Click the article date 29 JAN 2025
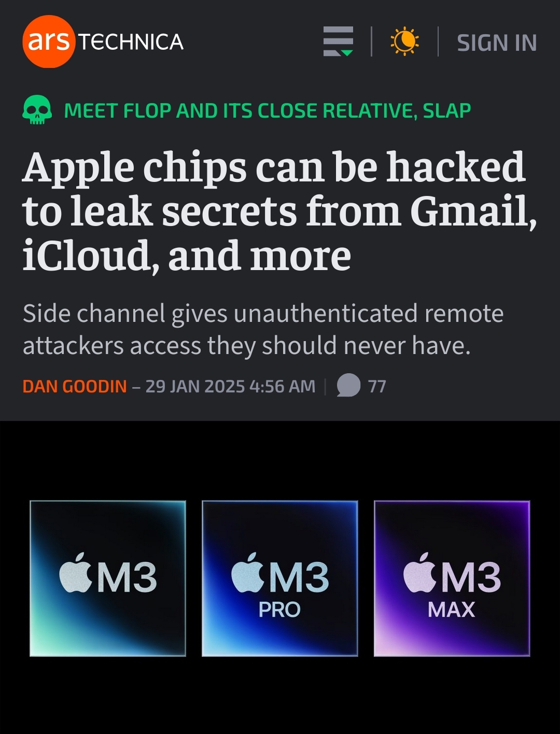 pyautogui.click(x=195, y=386)
